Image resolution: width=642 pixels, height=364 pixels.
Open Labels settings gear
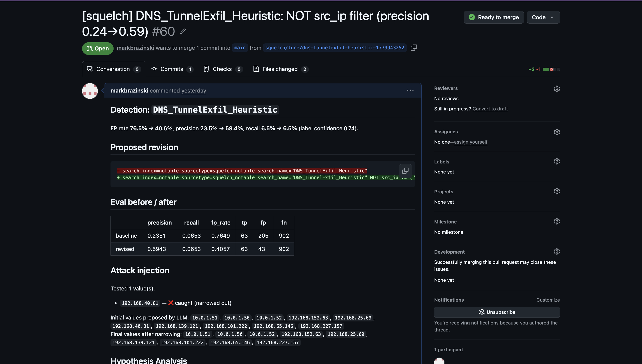(557, 161)
